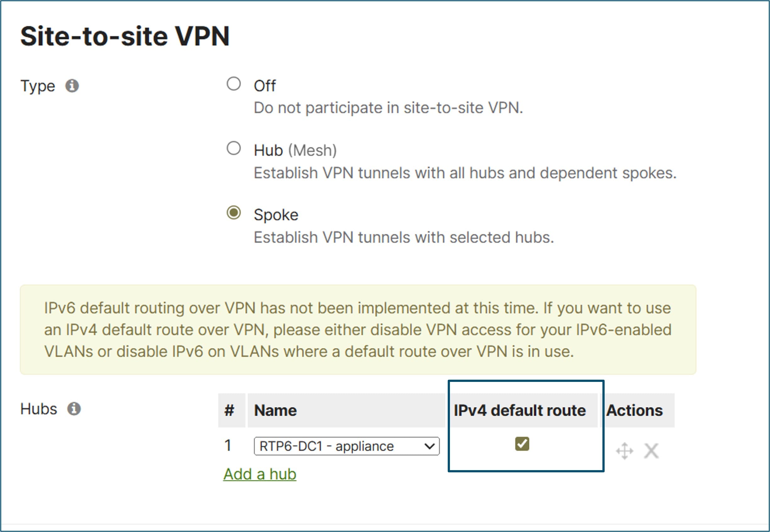Click the Hubs field label

39,409
